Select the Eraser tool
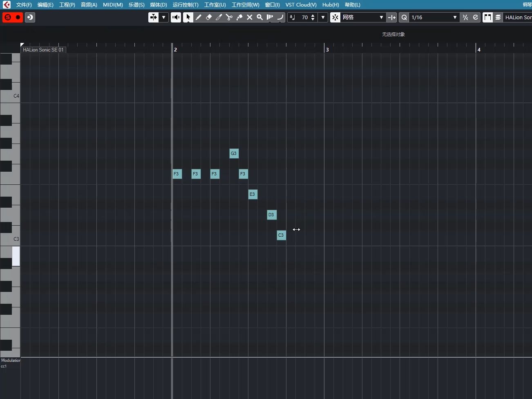Viewport: 532px width, 399px height. coord(209,18)
